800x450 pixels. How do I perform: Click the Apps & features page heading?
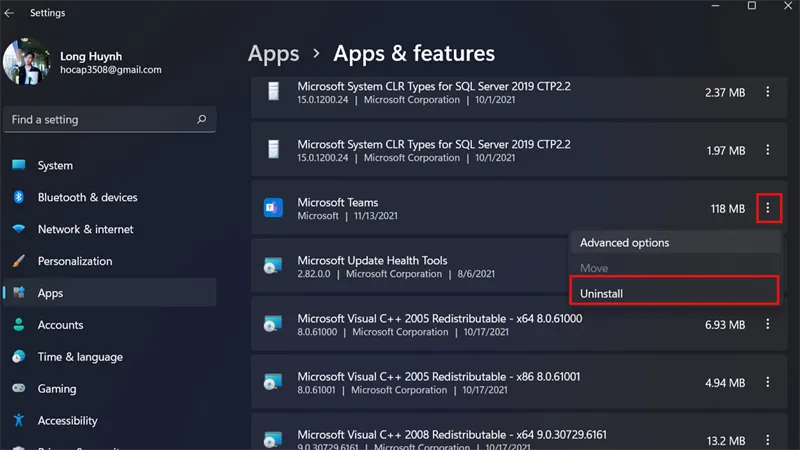pyautogui.click(x=414, y=54)
